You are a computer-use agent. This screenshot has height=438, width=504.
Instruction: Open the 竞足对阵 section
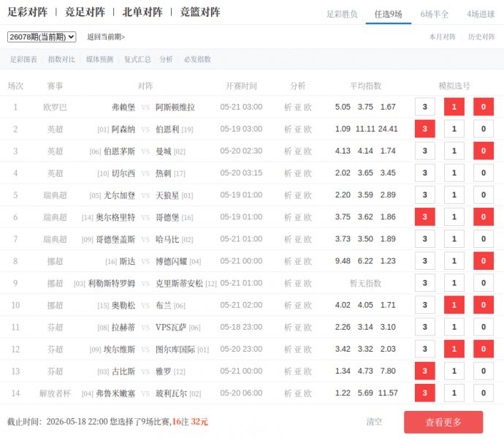pos(85,12)
